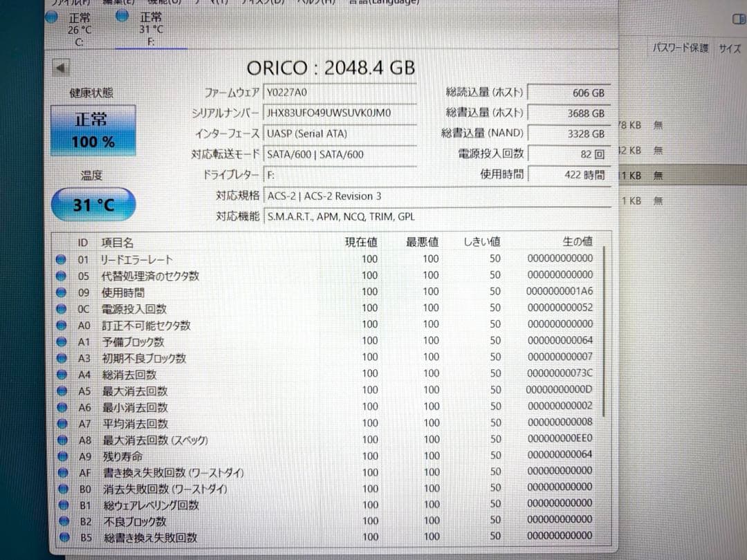The image size is (747, 560).
Task: Click the 正常 100% health status button
Action: (93, 130)
